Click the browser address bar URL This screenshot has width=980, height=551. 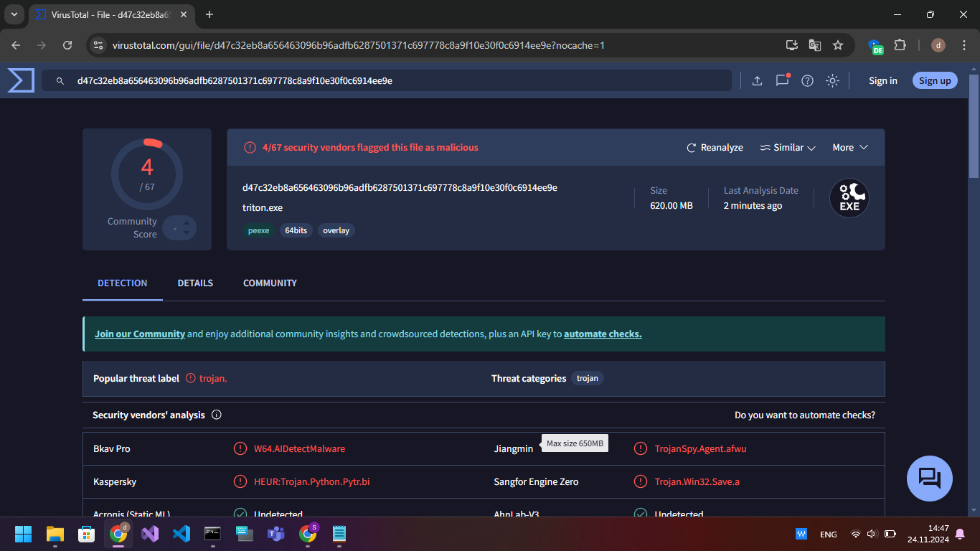point(359,45)
